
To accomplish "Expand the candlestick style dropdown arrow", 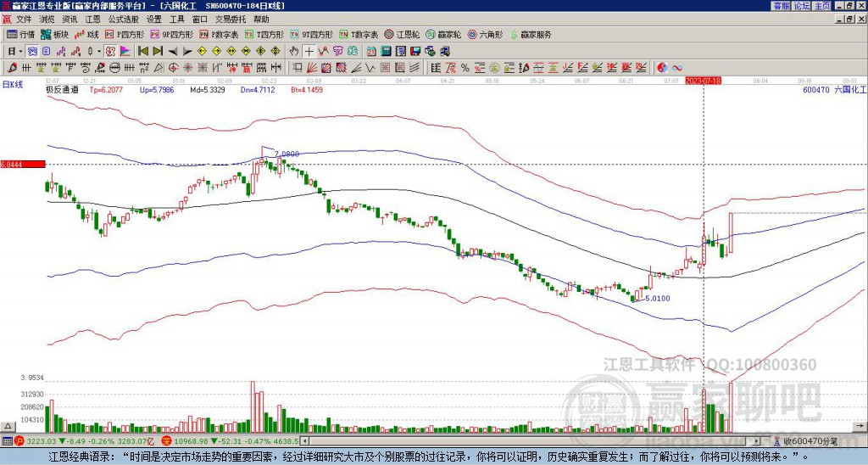I will pos(99,52).
